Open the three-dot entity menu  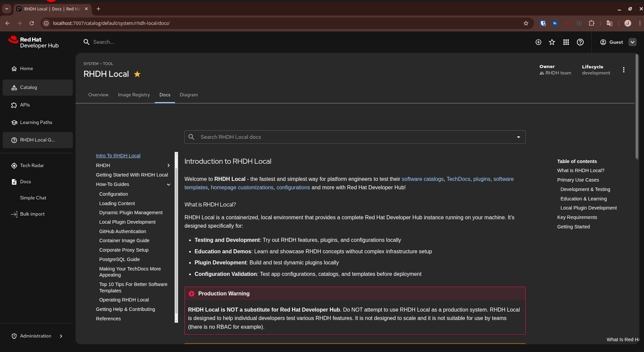pyautogui.click(x=624, y=70)
